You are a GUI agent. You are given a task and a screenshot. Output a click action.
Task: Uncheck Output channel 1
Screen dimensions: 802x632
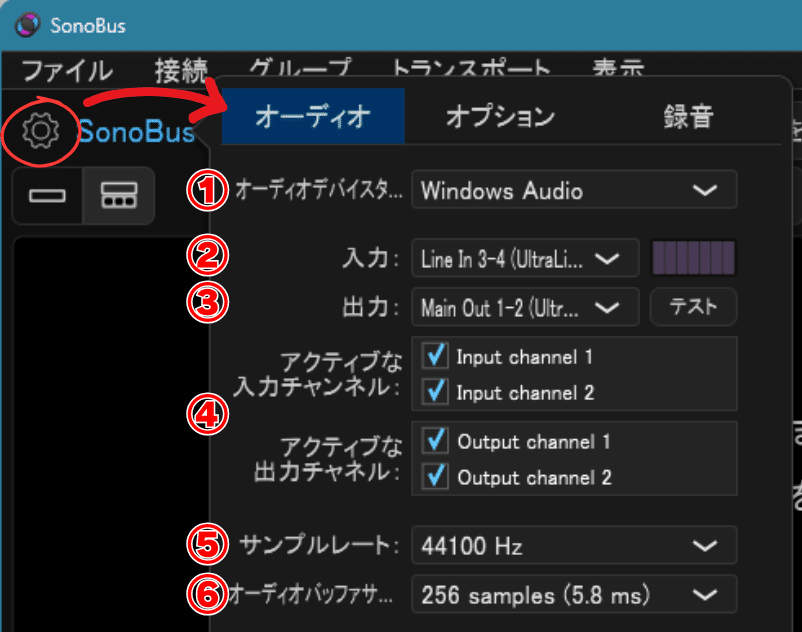[435, 441]
